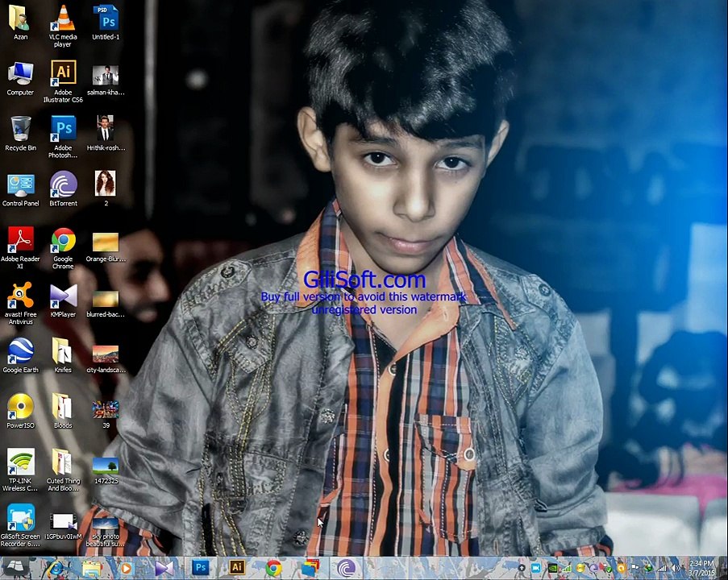Image resolution: width=728 pixels, height=580 pixels.
Task: Select Adobe Illustrator CS6 desktop shortcut
Action: tap(63, 81)
